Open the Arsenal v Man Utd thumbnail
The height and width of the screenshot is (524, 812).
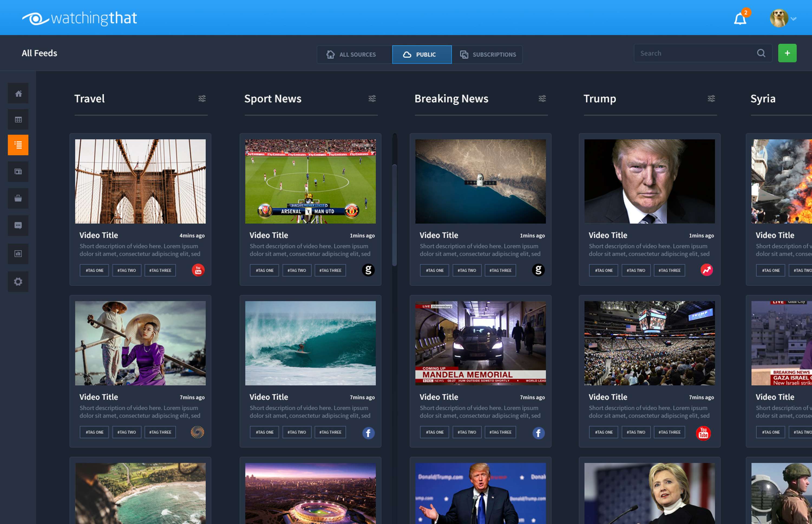(310, 181)
